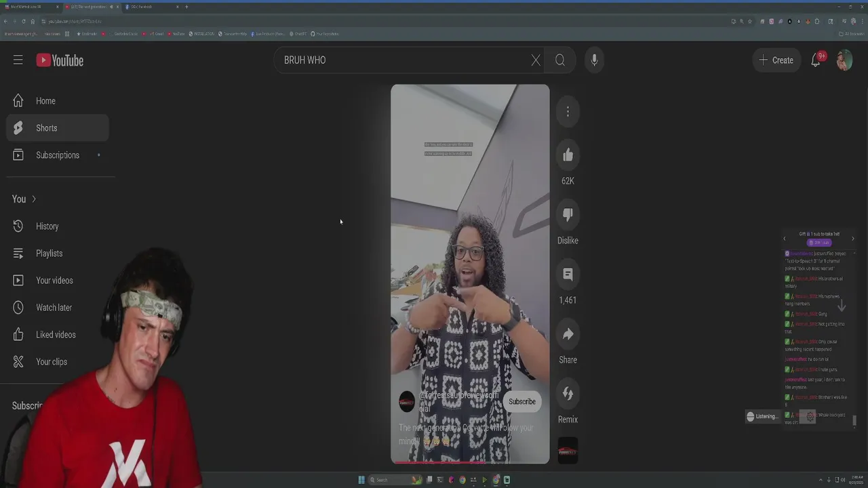
Task: Open the YouTube hamburger guide menu
Action: pos(18,60)
